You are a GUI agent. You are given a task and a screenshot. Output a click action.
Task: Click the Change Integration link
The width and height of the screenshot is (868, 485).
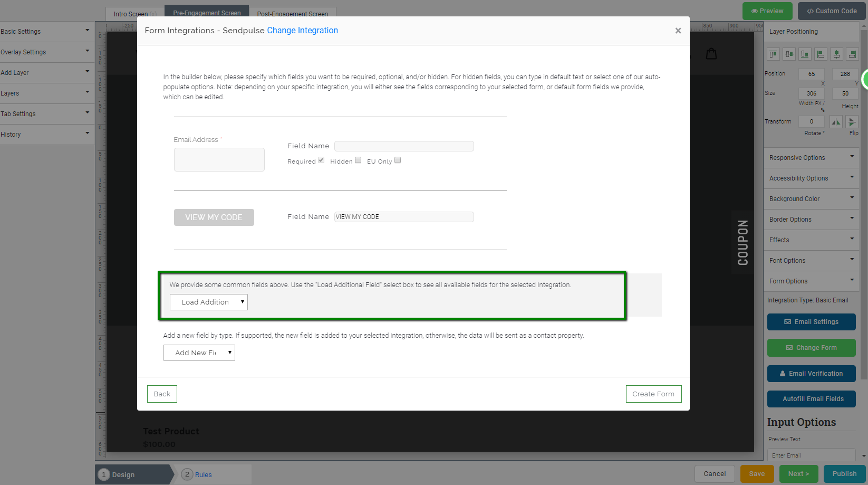pos(302,30)
